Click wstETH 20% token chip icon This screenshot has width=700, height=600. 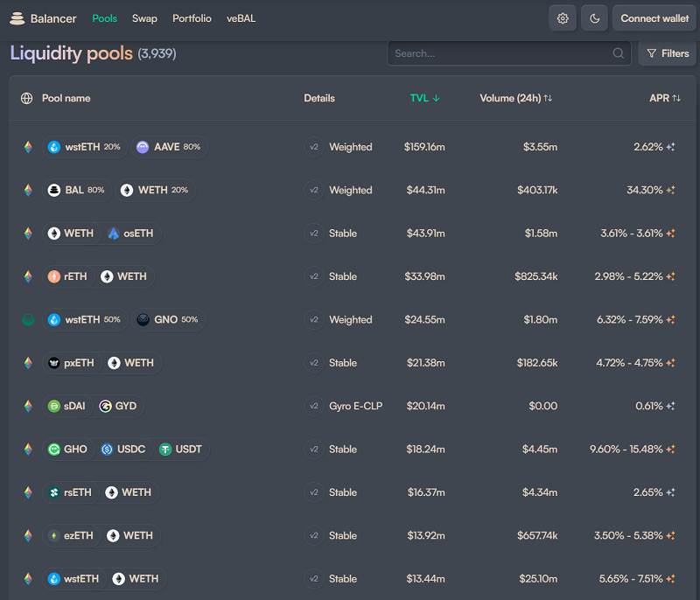coord(54,147)
